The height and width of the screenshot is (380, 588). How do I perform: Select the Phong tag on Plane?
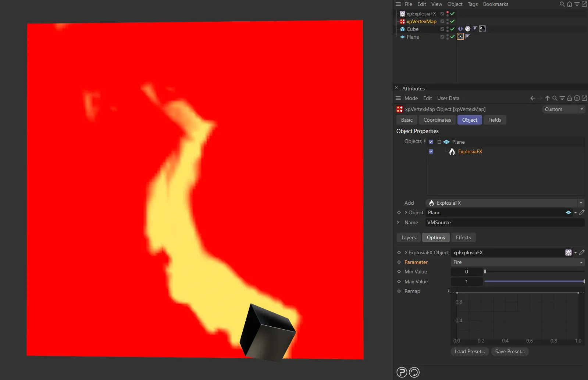coord(468,36)
